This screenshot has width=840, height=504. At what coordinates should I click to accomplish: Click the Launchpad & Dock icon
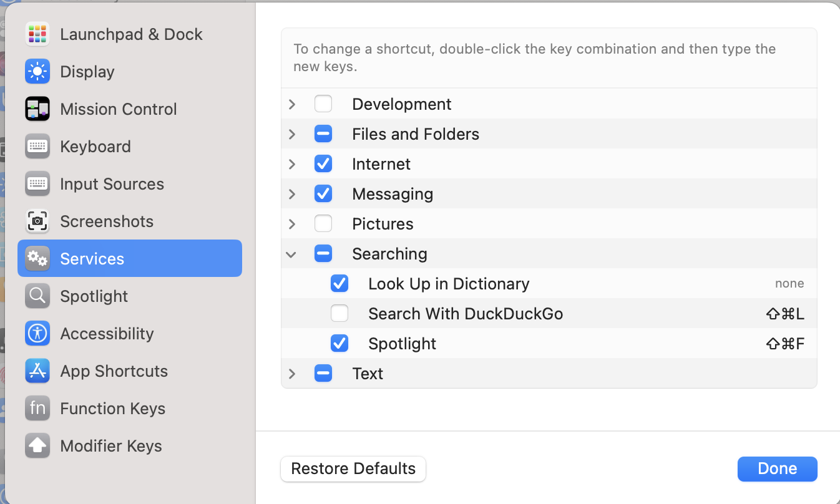[37, 34]
